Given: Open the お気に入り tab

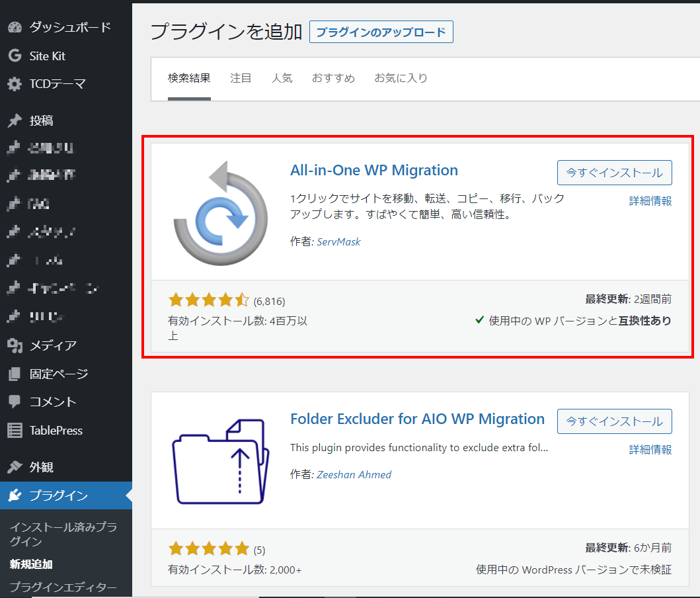Looking at the screenshot, I should coord(401,78).
